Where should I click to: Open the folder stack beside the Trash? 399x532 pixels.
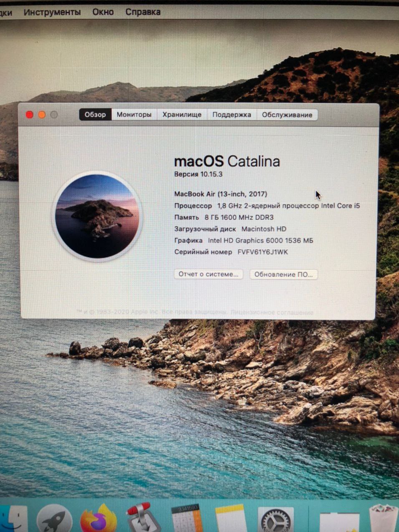[339, 521]
